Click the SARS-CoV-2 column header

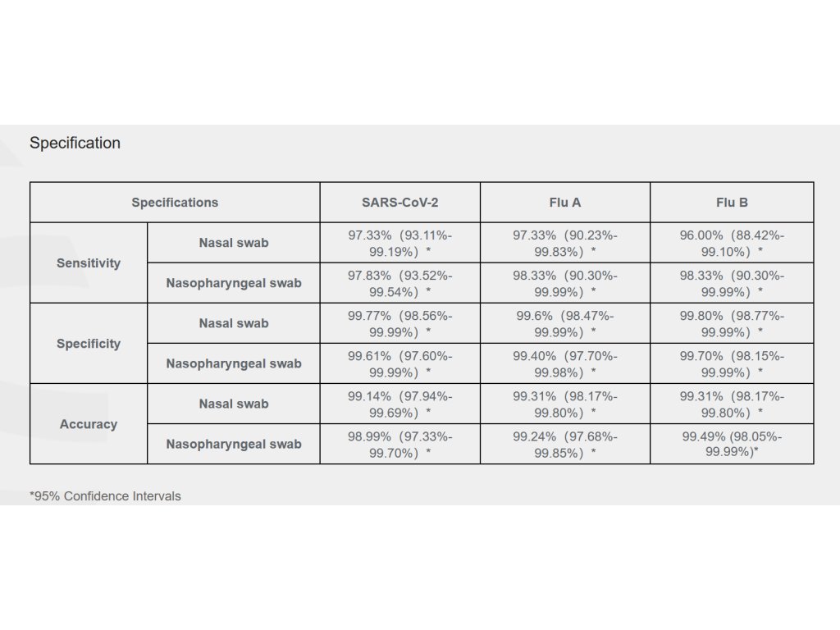(x=399, y=202)
